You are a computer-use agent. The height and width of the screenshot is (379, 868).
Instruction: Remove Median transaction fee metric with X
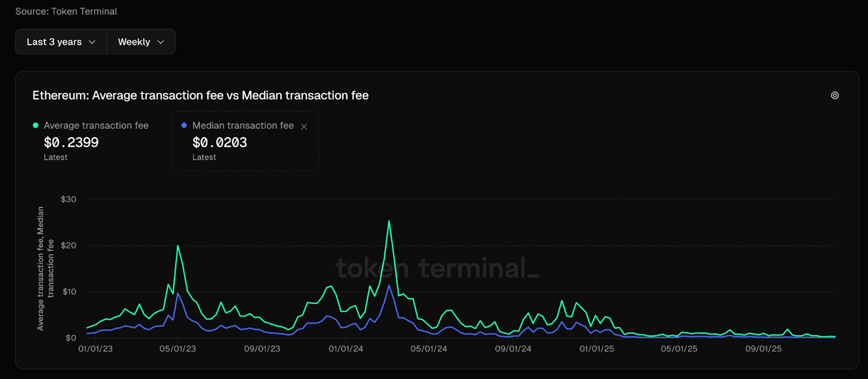pos(304,126)
